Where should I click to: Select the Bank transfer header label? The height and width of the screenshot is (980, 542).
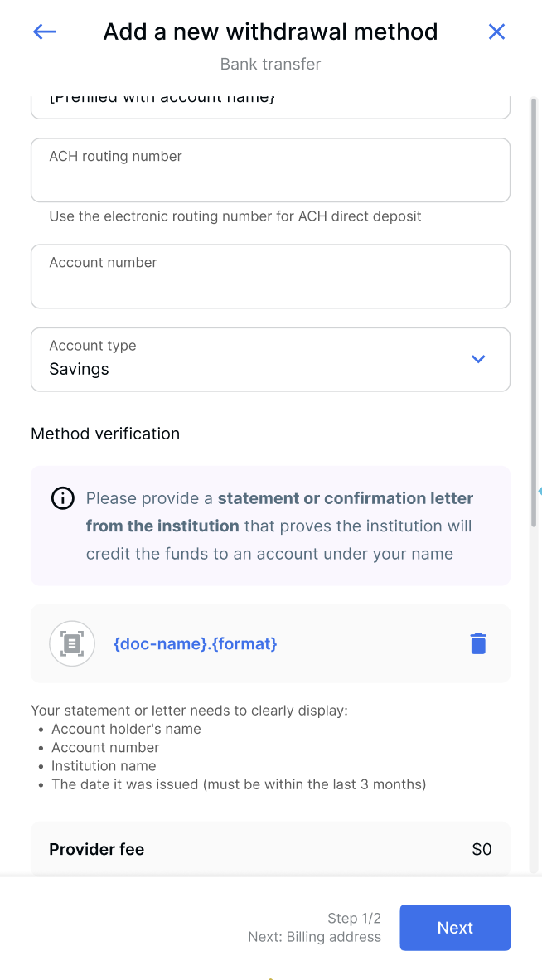click(x=270, y=64)
